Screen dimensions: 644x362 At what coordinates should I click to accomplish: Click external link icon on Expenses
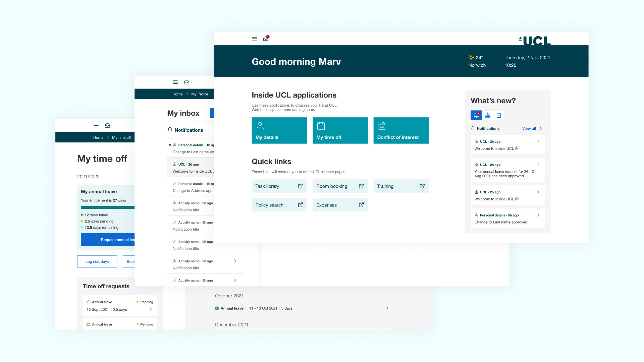pos(361,205)
